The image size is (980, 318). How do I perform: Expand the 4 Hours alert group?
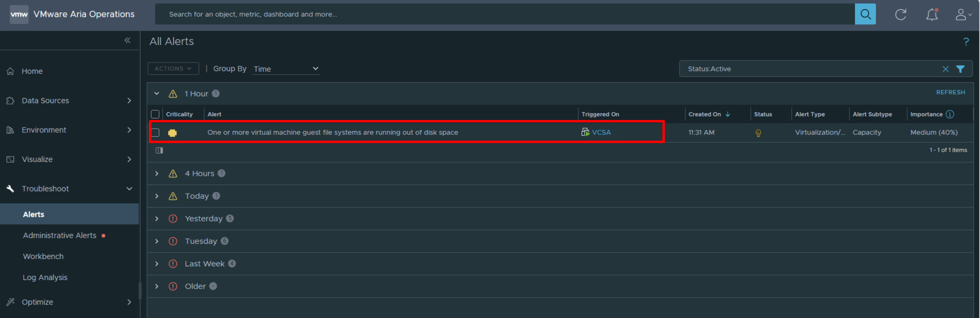[x=156, y=174]
